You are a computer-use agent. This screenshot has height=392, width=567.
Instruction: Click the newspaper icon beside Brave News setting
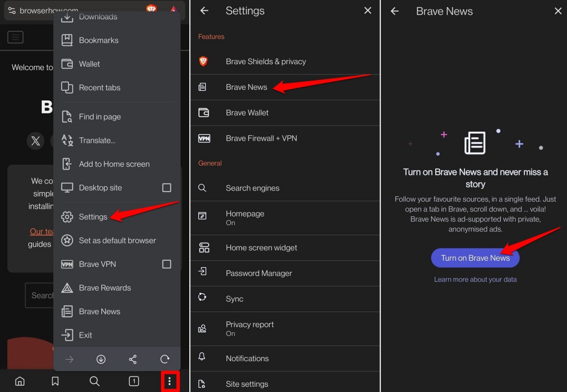(202, 87)
